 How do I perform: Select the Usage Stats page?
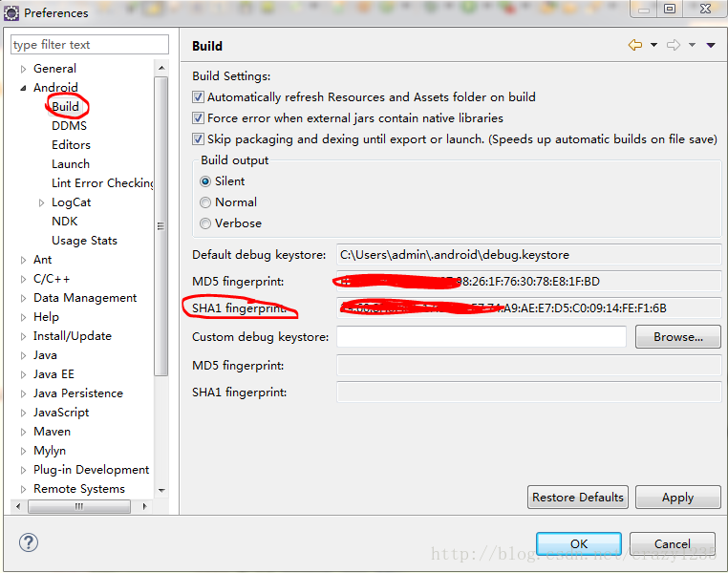[x=84, y=241]
